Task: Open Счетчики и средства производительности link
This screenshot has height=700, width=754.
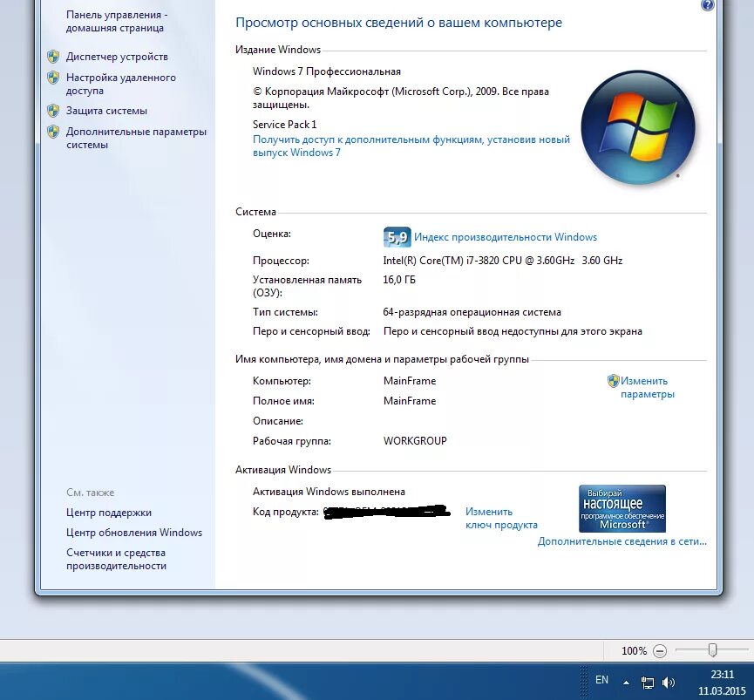Action: tap(116, 560)
